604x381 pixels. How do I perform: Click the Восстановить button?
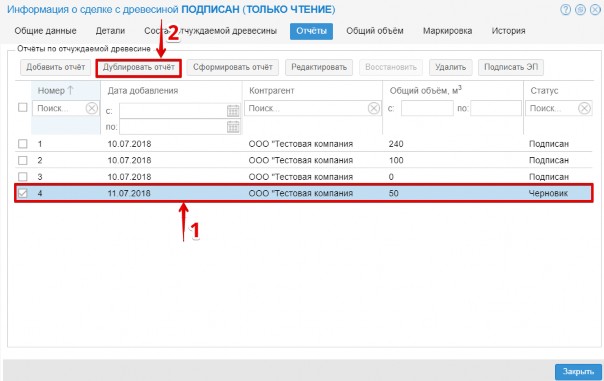coord(391,67)
